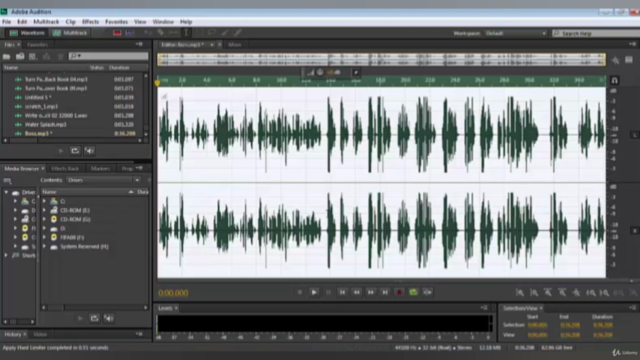Screen dimensions: 640x360
Task: Click Move Playhead to Previous button
Action: 342,292
